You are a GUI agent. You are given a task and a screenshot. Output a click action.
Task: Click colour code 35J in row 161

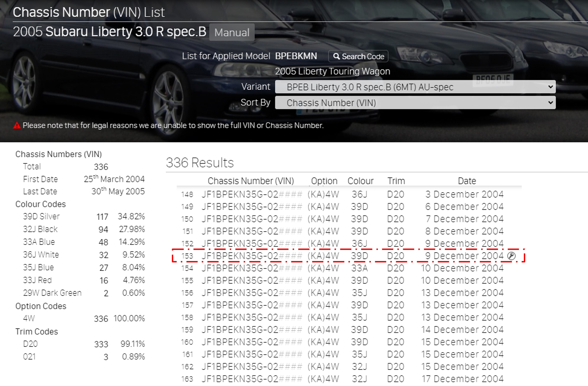[359, 354]
